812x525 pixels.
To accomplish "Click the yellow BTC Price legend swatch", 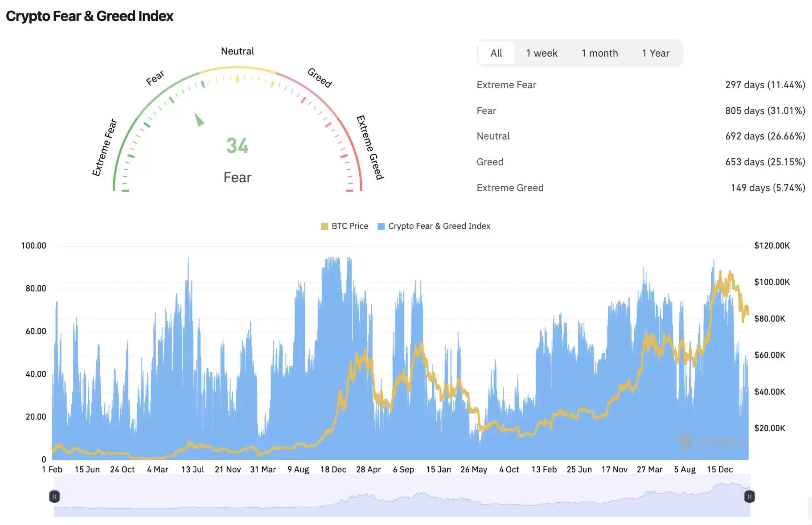I will (324, 226).
